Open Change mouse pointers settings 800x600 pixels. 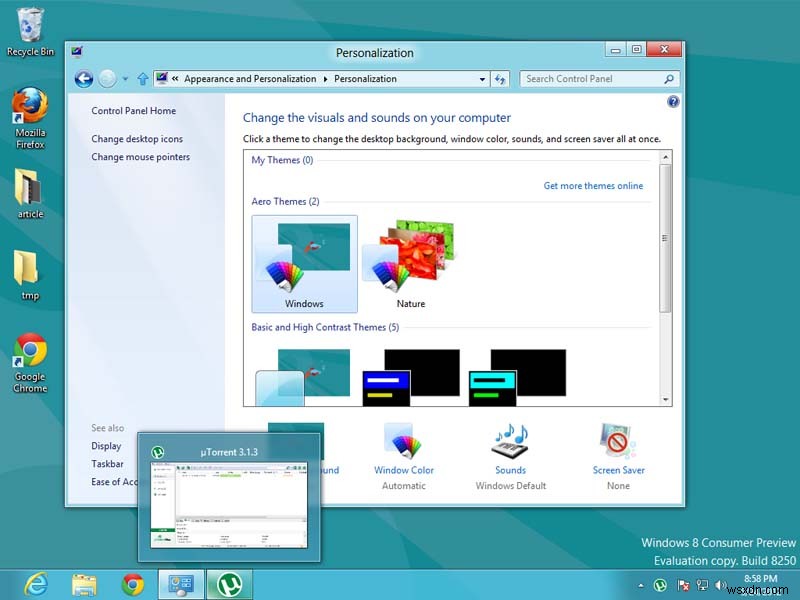point(140,157)
